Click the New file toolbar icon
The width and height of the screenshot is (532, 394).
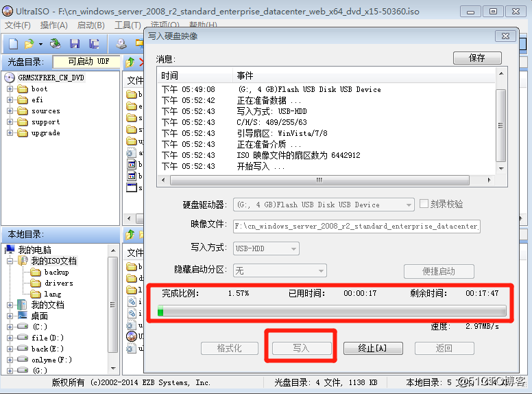pos(13,44)
